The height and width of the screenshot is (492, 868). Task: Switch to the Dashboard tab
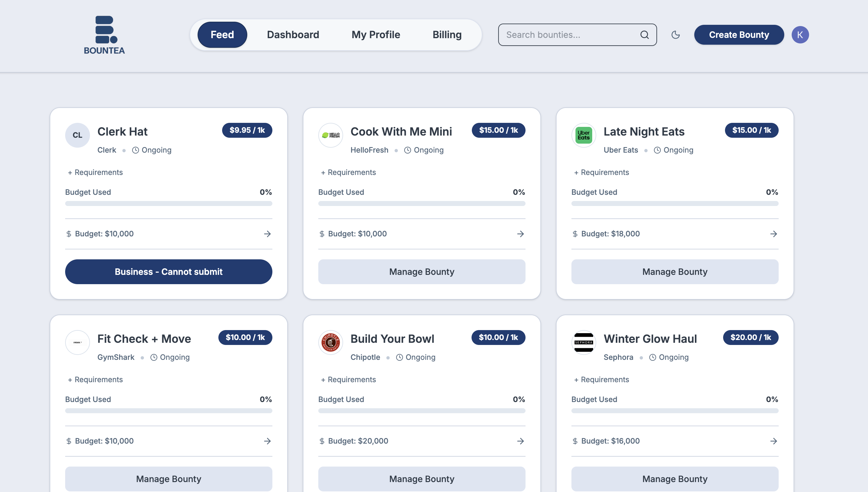(x=293, y=35)
